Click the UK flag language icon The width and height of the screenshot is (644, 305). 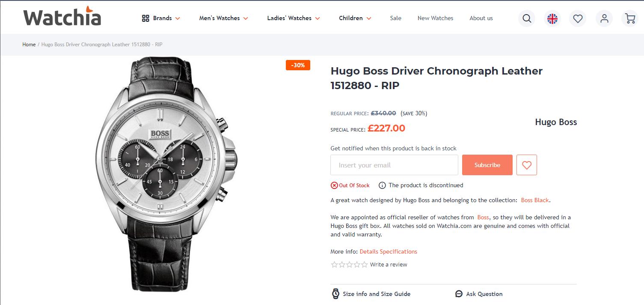pos(552,18)
